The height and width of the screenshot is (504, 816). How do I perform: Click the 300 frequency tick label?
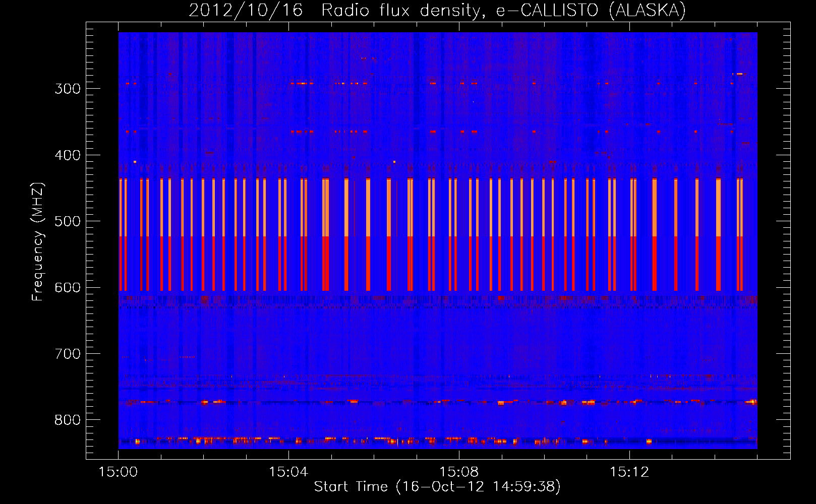68,89
